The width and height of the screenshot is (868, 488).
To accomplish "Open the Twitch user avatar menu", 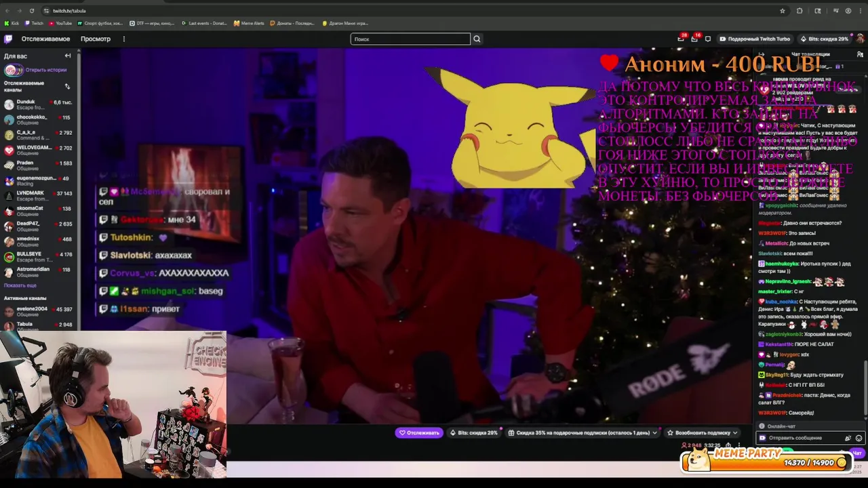I will point(860,39).
